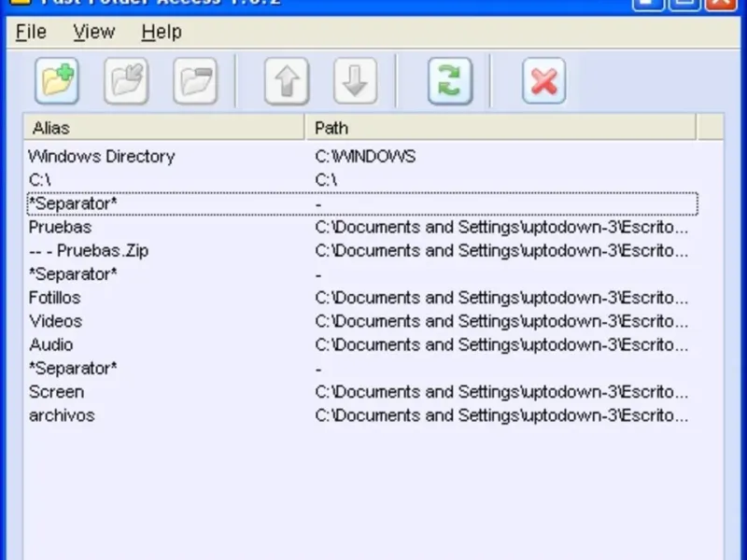This screenshot has width=747, height=560.
Task: Click the path cell of the Pruebas row
Action: [501, 227]
